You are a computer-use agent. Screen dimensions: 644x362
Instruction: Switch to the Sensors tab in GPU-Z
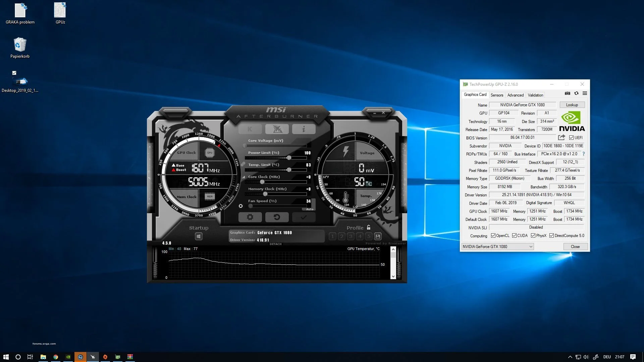click(497, 95)
